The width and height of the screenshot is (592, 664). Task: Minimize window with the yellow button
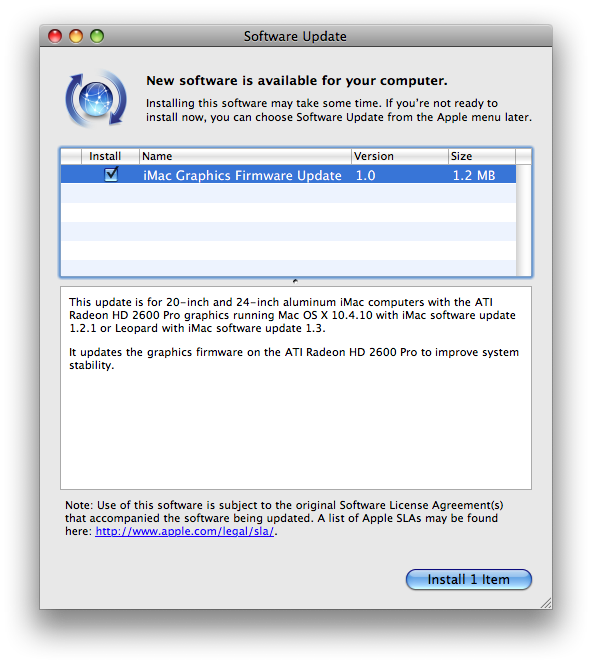click(x=76, y=36)
